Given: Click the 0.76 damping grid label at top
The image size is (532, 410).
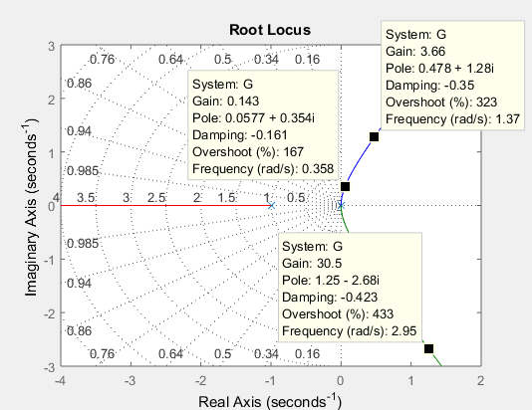Looking at the screenshot, I should pyautogui.click(x=103, y=60).
